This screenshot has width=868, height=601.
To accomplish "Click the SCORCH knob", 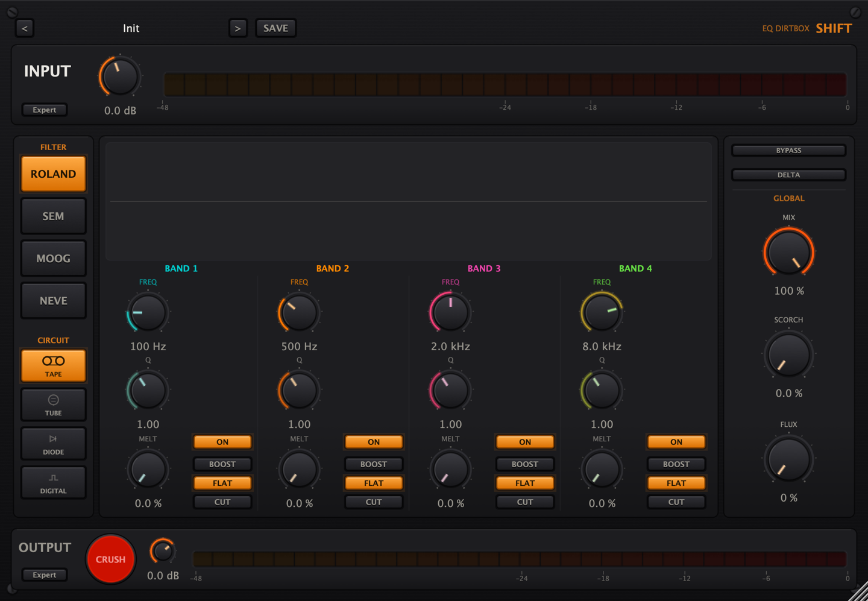I will [x=788, y=354].
